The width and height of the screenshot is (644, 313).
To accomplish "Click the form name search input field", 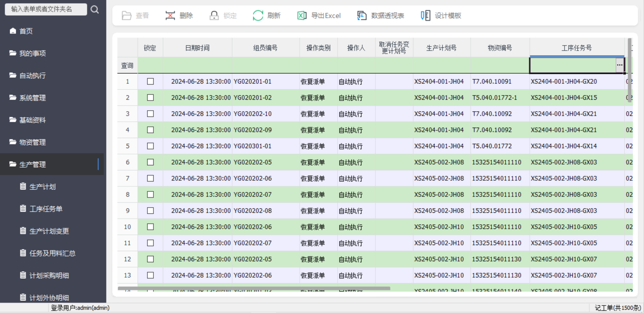I will tap(45, 9).
